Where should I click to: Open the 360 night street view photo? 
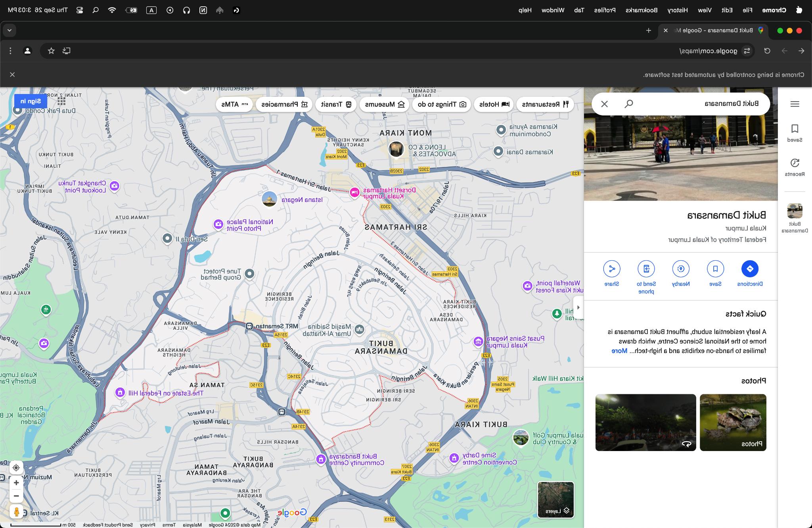point(645,422)
